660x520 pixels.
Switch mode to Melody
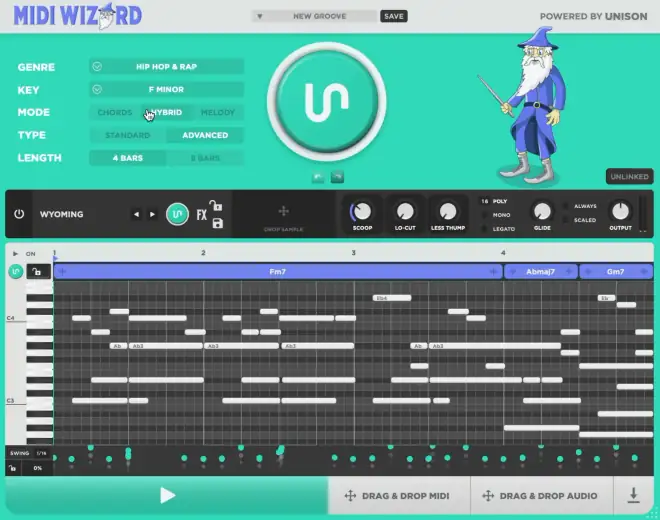[x=218, y=112]
